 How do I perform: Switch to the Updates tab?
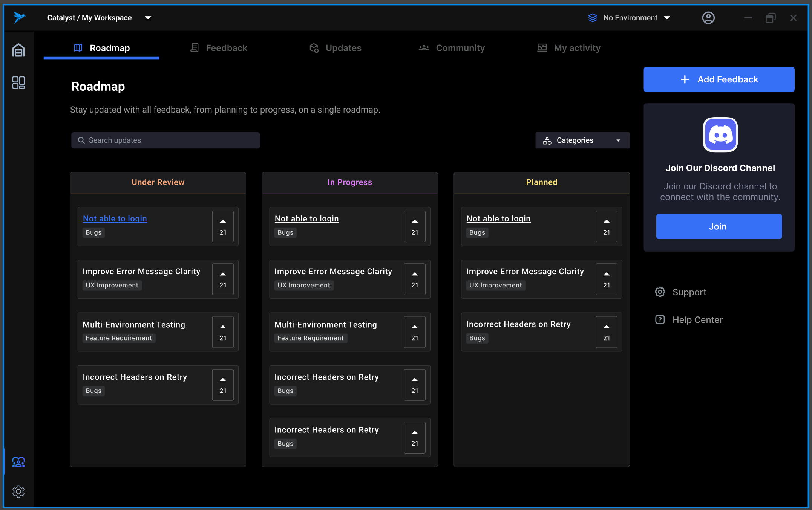[x=335, y=48]
